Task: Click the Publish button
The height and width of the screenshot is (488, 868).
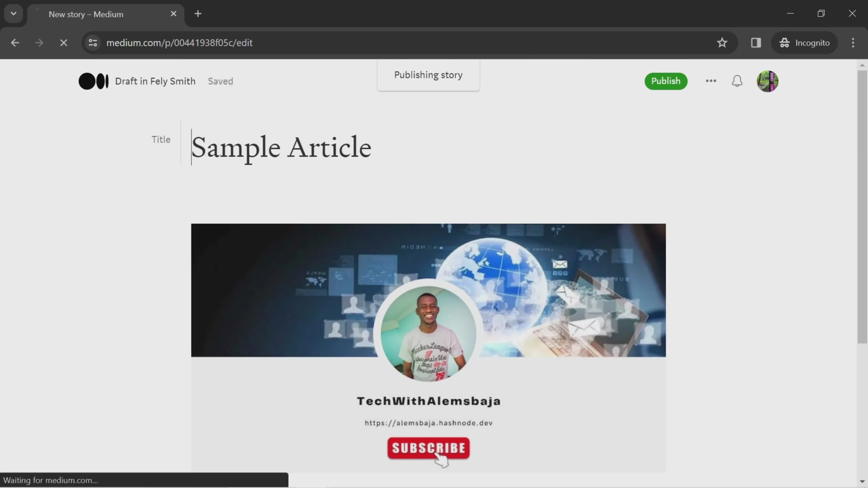Action: (x=666, y=80)
